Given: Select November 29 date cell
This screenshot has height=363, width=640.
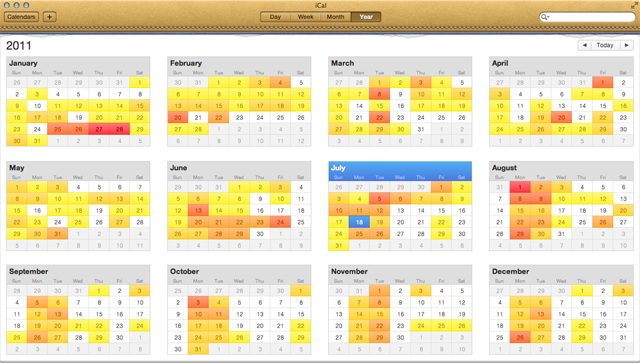Looking at the screenshot, I should click(380, 338).
